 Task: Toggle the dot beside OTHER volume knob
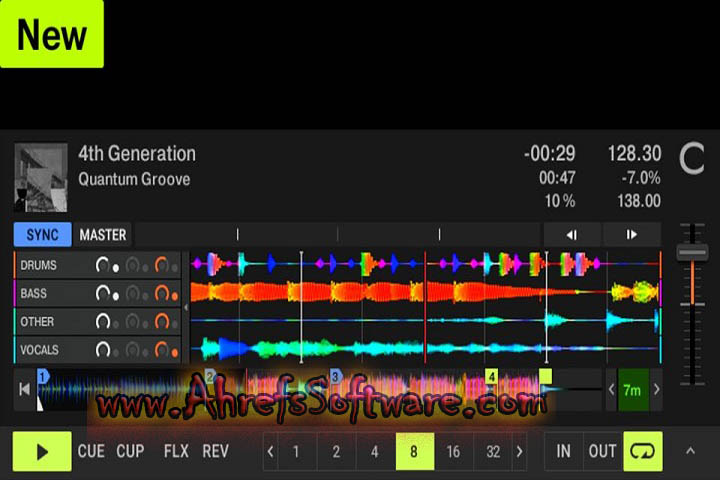tap(116, 324)
